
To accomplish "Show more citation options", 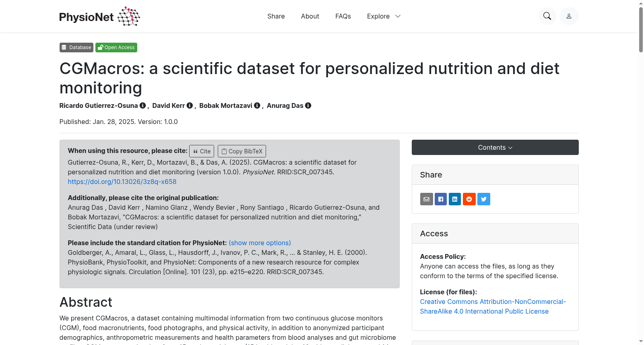I will [260, 243].
